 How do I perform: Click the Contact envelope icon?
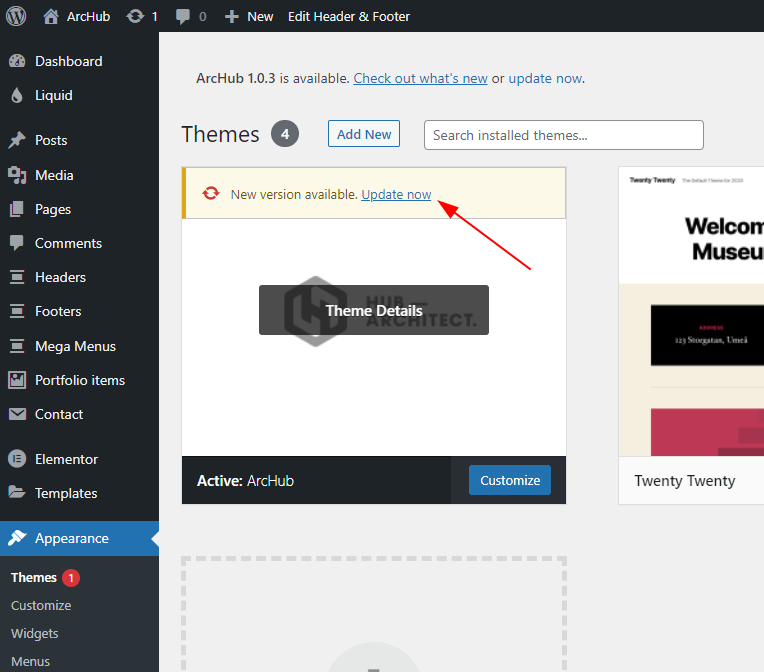[x=17, y=414]
